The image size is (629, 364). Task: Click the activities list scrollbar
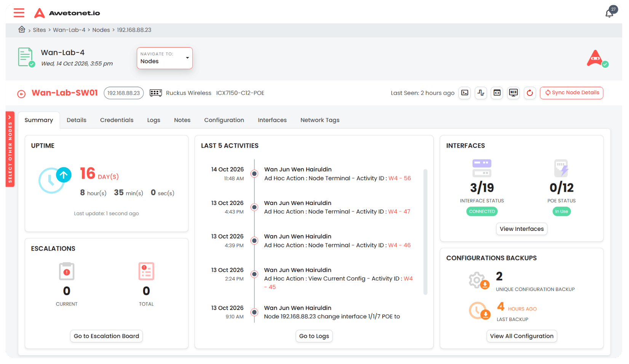pos(425,232)
